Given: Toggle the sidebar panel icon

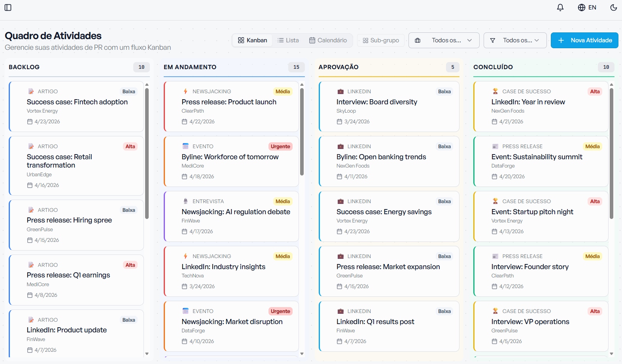Looking at the screenshot, I should [8, 8].
